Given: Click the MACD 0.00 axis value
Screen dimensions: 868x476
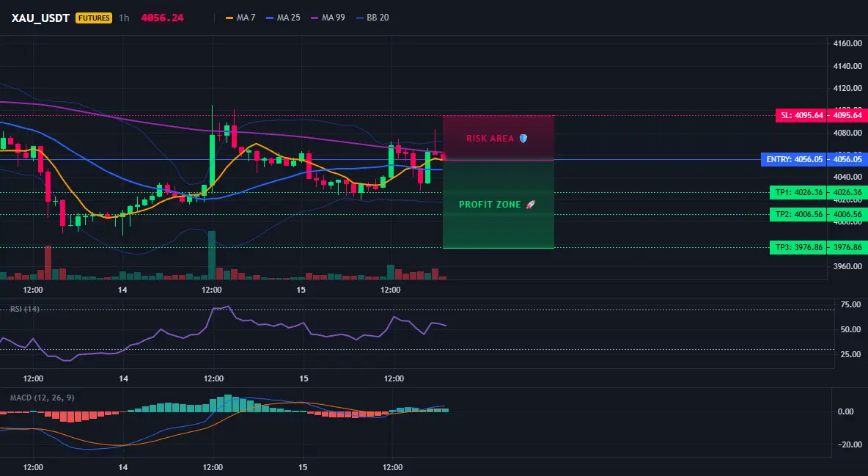Looking at the screenshot, I should pyautogui.click(x=845, y=411).
